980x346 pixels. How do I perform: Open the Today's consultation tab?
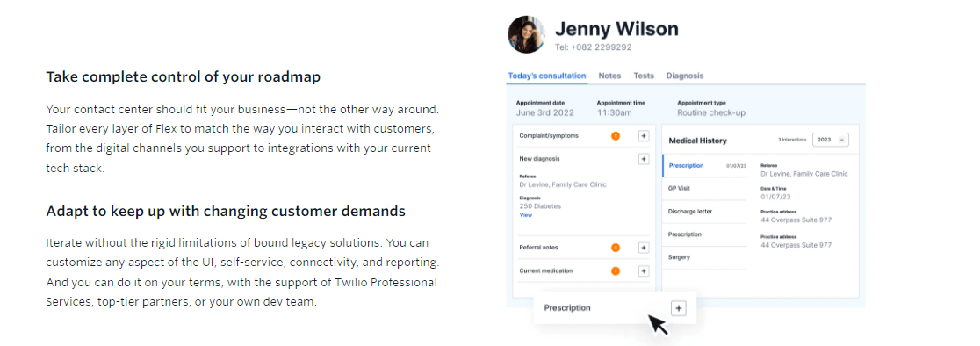(547, 76)
